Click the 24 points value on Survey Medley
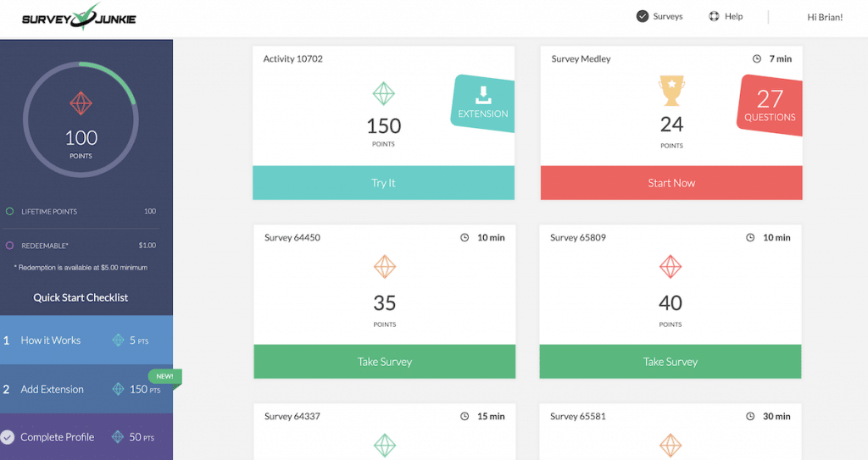Screen dimensions: 868x460 tap(671, 125)
